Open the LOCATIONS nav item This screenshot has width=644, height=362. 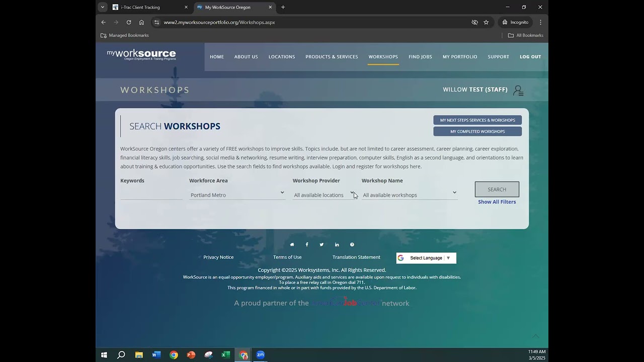(282, 57)
